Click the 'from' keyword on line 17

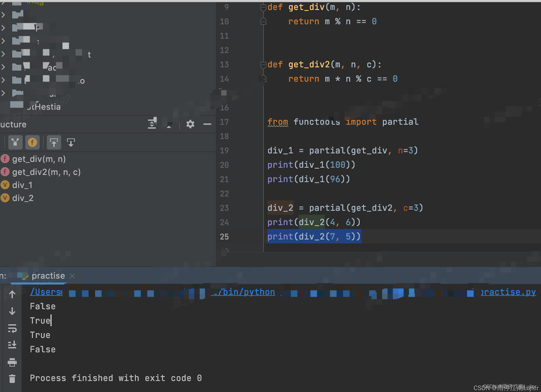(277, 122)
